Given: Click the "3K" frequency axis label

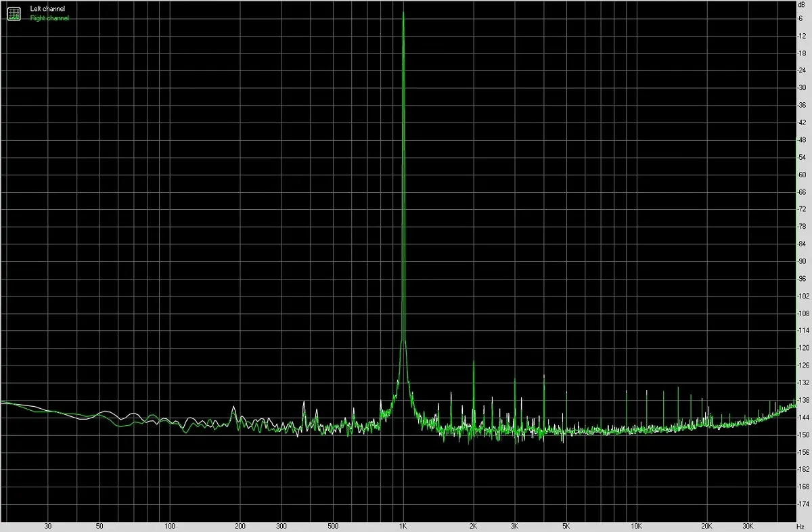Looking at the screenshot, I should [515, 526].
